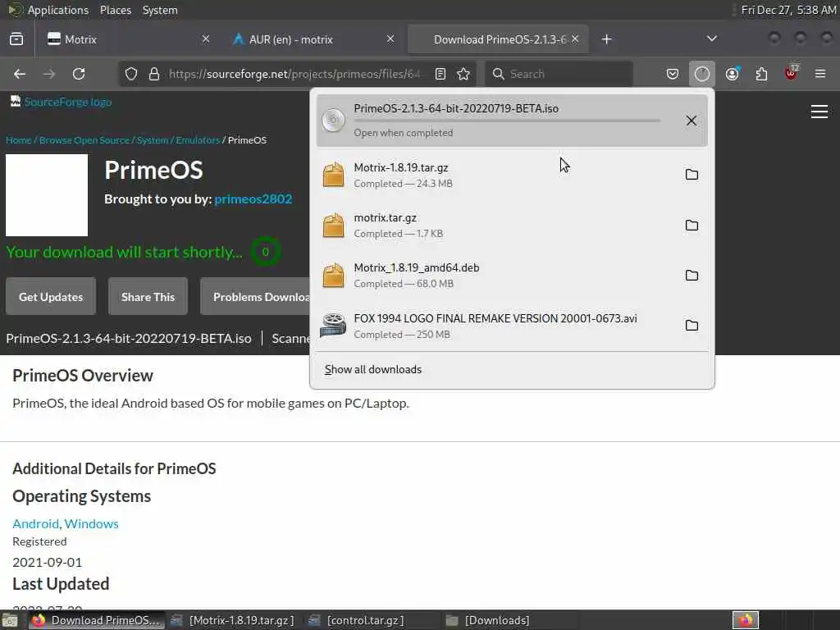Bookmark this page with the star icon
Screen dimensions: 840x630
point(464,74)
